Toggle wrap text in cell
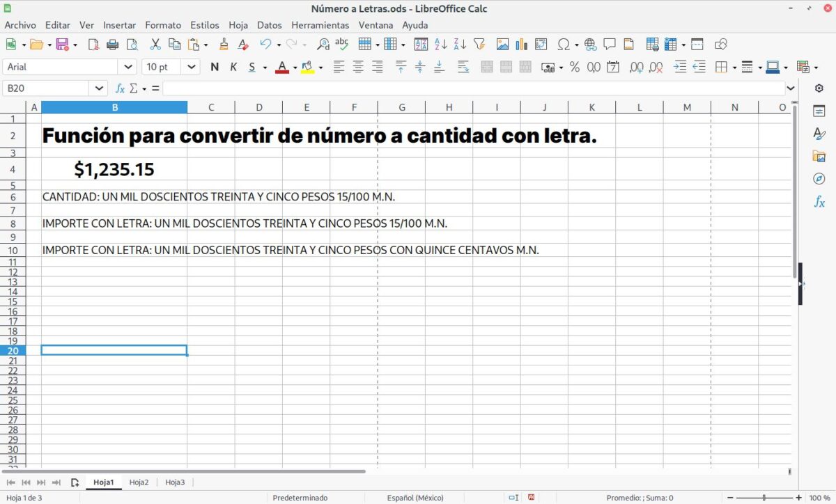The width and height of the screenshot is (836, 504). pos(463,67)
